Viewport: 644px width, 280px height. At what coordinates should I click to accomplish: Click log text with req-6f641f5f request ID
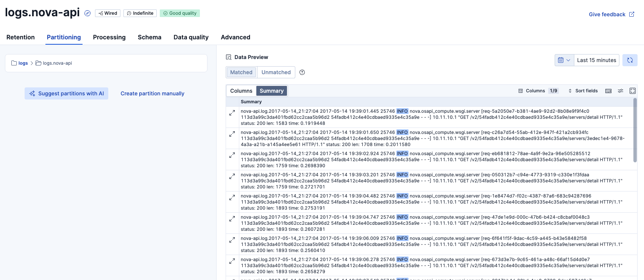432,244
